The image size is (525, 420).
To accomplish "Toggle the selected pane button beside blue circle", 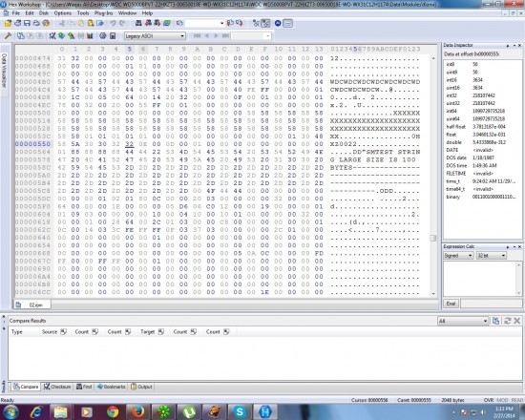I will [287, 23].
